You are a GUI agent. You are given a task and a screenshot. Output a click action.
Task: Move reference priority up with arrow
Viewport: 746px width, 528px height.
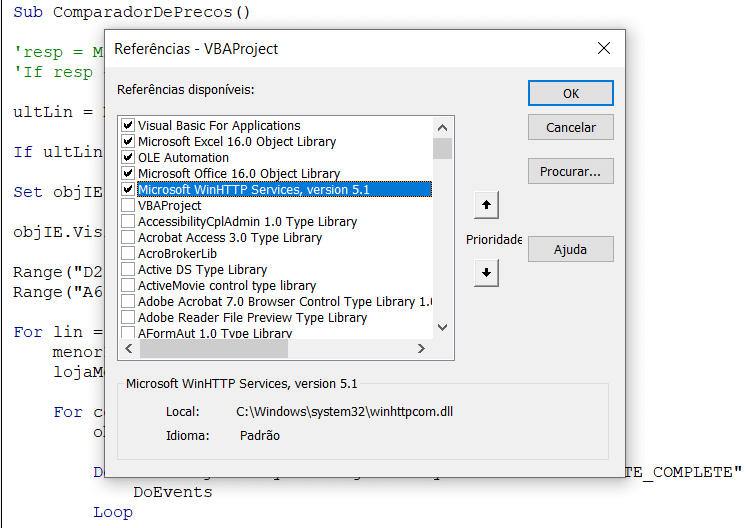click(486, 205)
